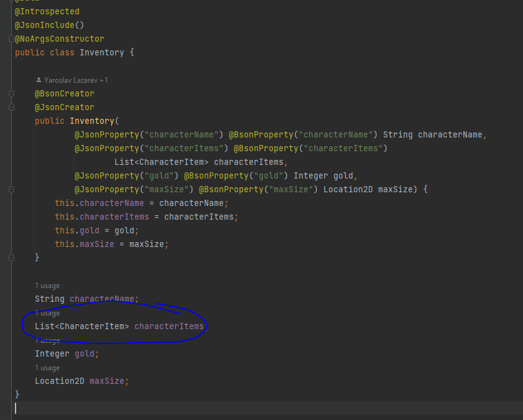Collapse fold marker on the maxSize parameter line

pyautogui.click(x=11, y=190)
